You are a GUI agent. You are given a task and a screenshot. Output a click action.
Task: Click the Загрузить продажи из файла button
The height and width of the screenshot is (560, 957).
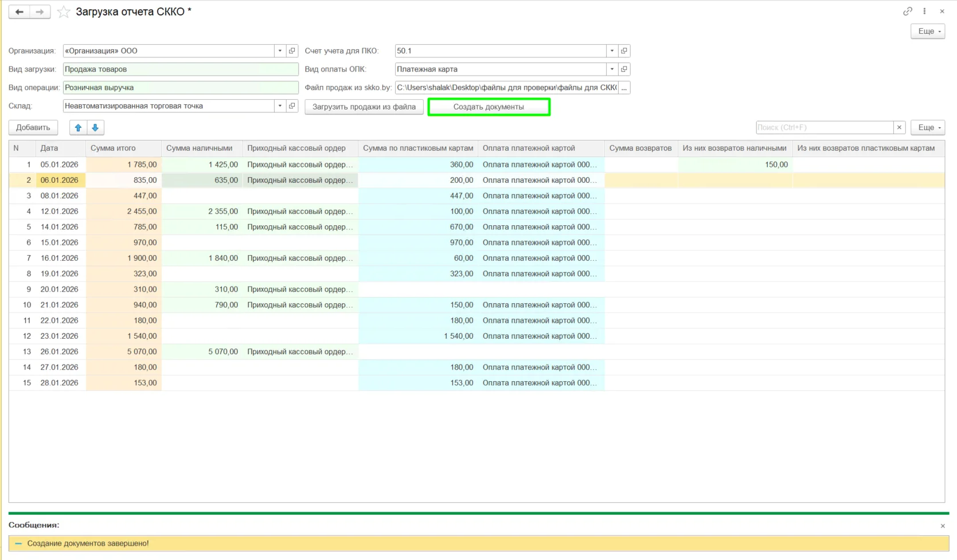(x=364, y=107)
